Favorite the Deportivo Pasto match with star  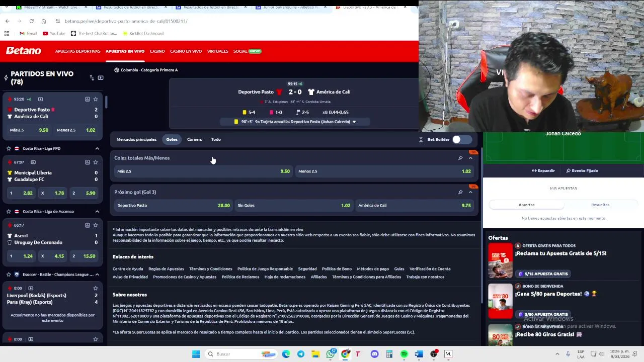click(96, 99)
